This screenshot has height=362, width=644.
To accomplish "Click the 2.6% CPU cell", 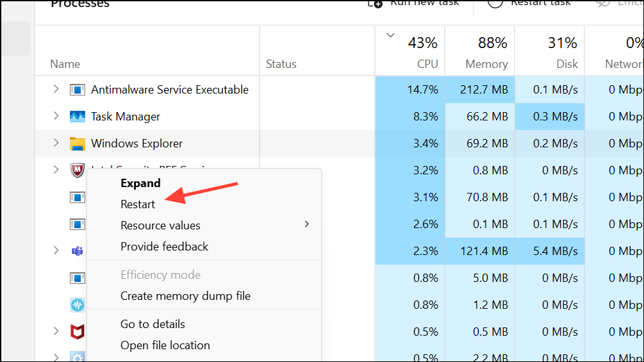I will tap(410, 224).
